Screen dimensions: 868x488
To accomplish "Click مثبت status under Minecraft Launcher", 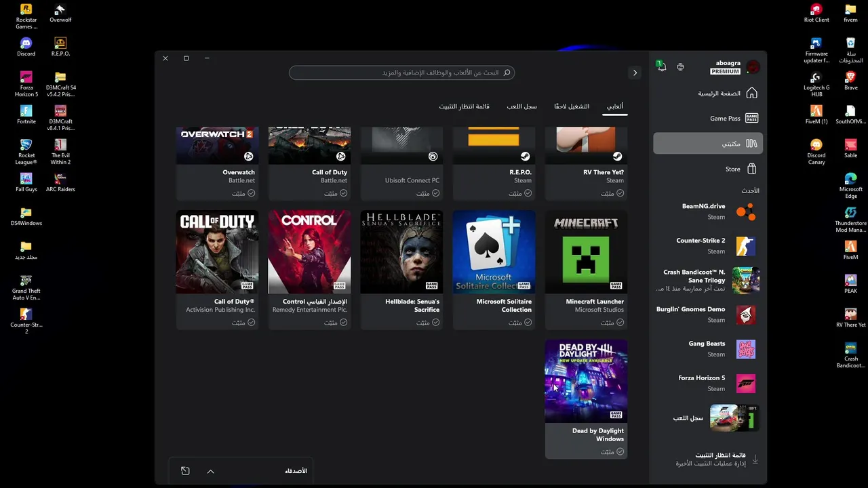I will [612, 323].
